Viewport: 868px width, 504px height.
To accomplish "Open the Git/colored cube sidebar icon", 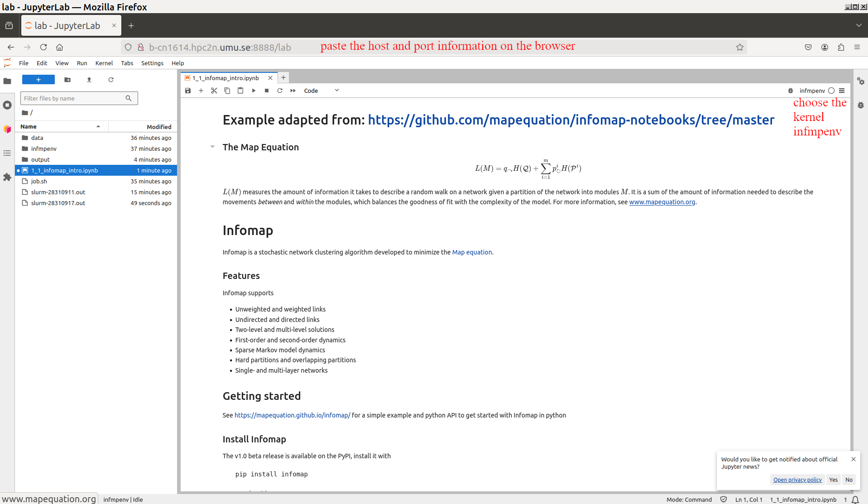I will point(7,129).
